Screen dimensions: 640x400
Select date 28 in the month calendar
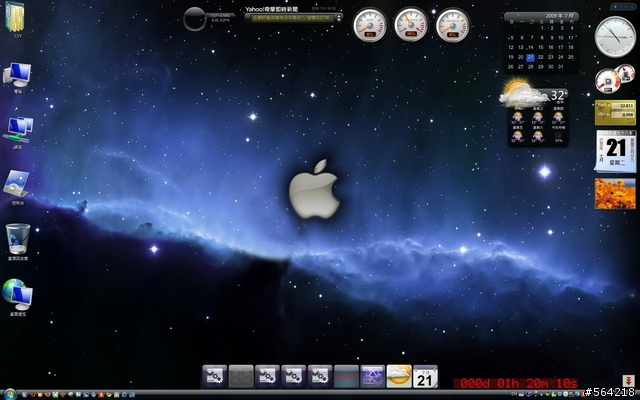[x=531, y=67]
